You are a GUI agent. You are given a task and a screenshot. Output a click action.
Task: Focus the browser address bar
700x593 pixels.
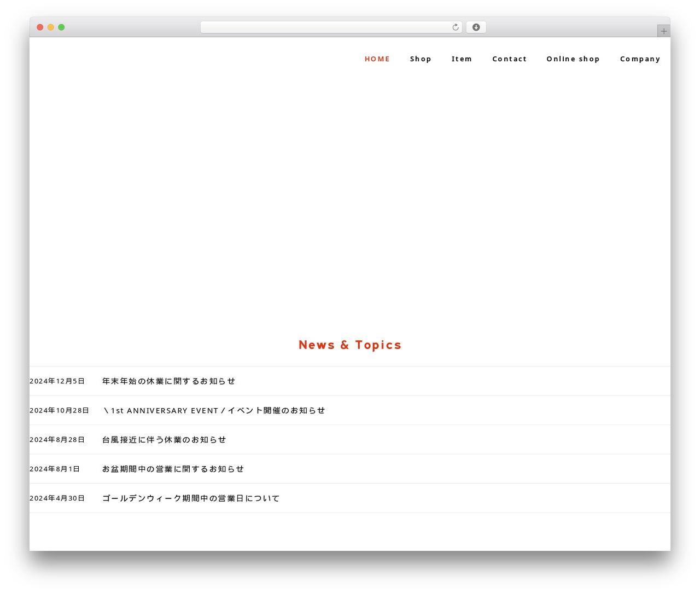pos(331,27)
